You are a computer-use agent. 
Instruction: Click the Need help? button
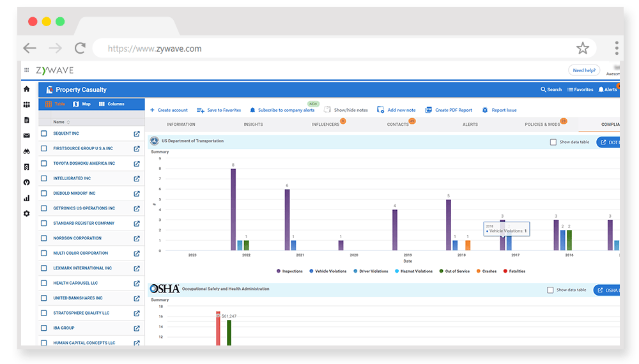coord(584,70)
